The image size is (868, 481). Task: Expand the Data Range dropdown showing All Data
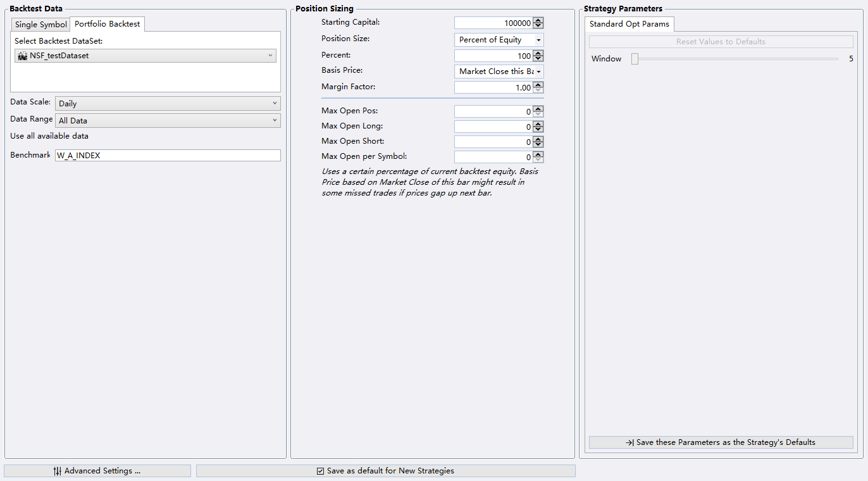168,120
